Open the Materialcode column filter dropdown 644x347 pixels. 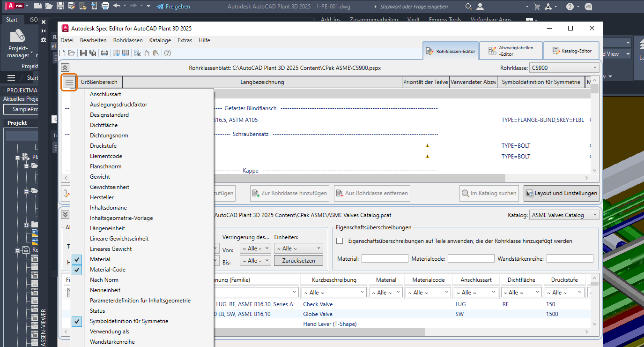(x=428, y=293)
